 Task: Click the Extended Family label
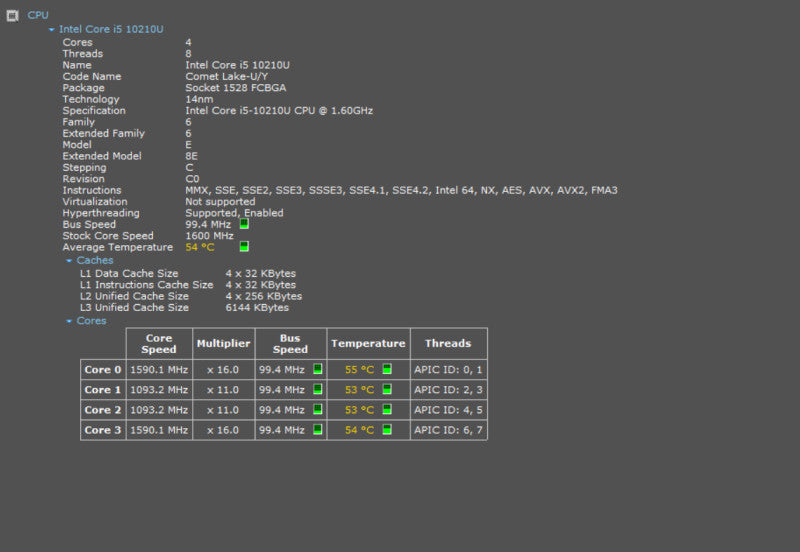pyautogui.click(x=104, y=133)
